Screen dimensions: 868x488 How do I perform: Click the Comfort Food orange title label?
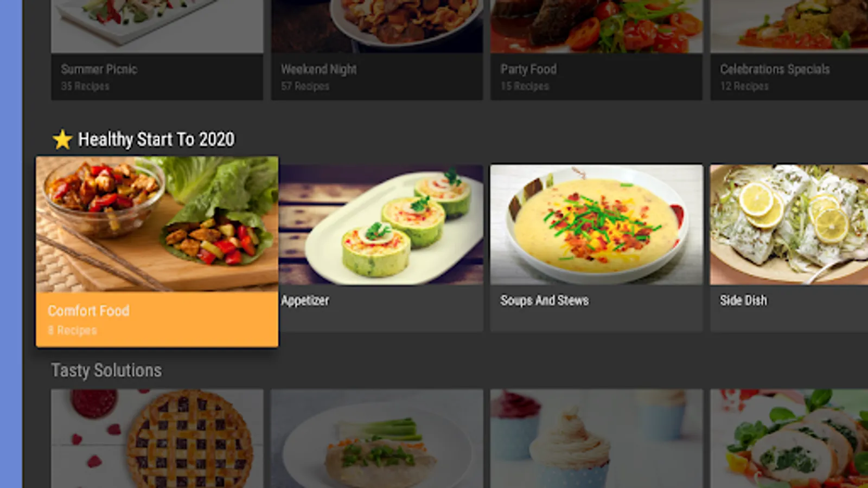(88, 311)
